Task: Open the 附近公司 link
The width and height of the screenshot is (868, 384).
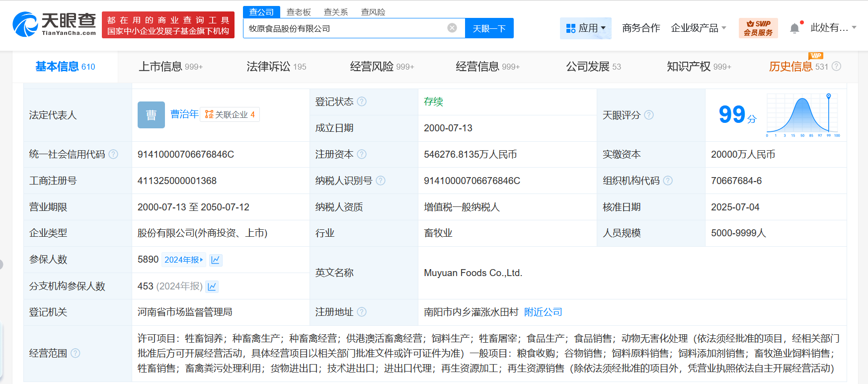Action: (543, 312)
